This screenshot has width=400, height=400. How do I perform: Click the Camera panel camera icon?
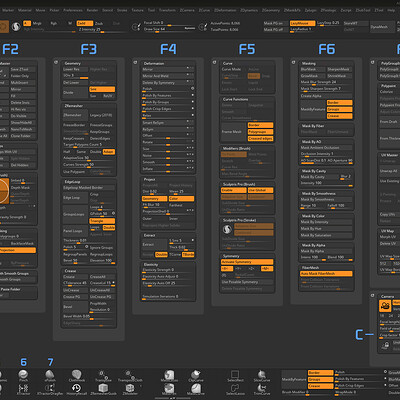click(x=385, y=305)
